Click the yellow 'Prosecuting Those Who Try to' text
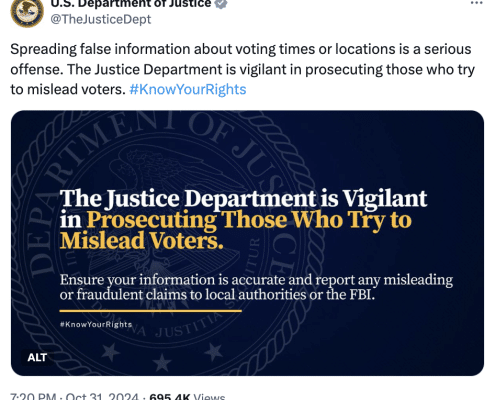 249,220
